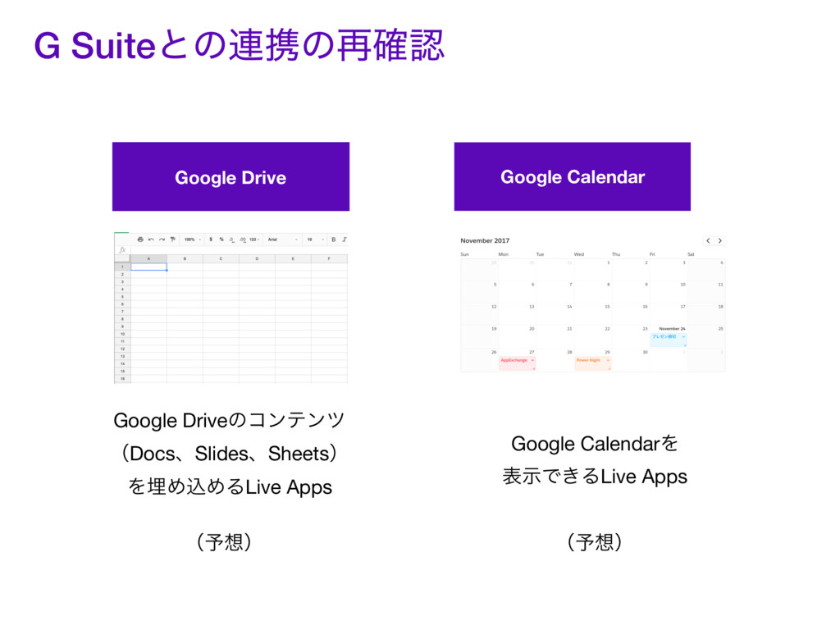Open the Power Night event dropdown arrow

click(x=608, y=361)
